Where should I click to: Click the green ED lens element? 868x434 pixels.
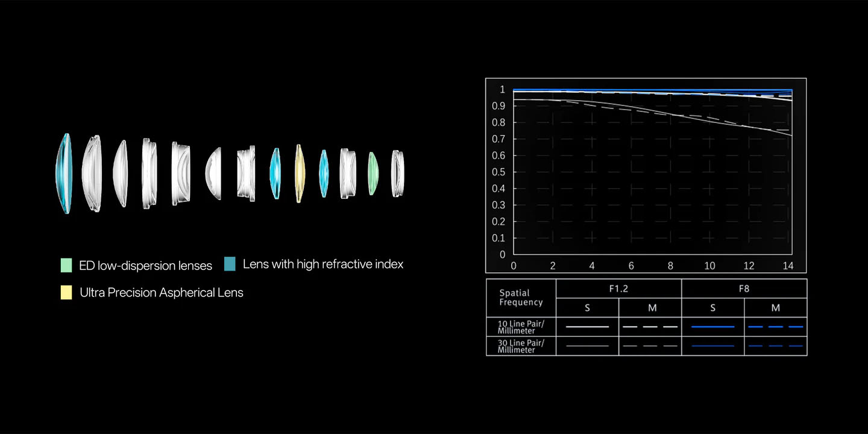373,174
